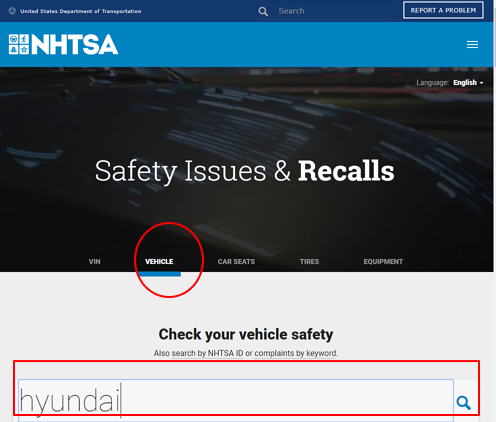Switch to the Car Seats tab

(x=236, y=262)
